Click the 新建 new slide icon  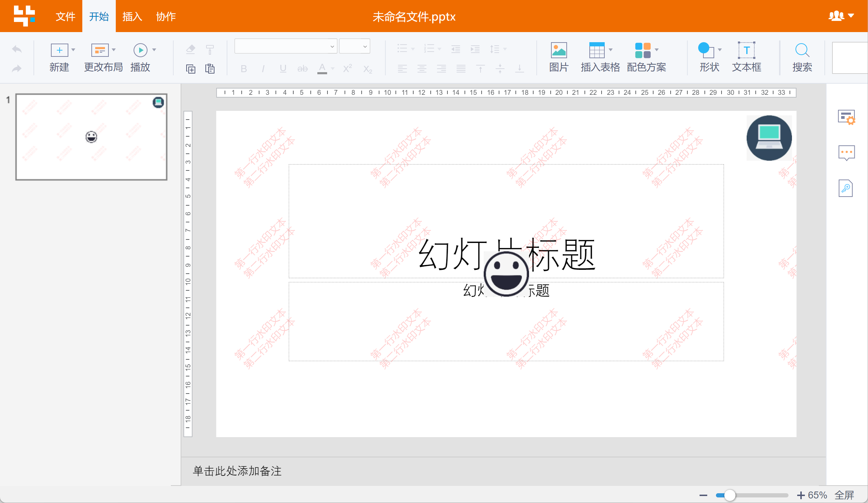(60, 50)
